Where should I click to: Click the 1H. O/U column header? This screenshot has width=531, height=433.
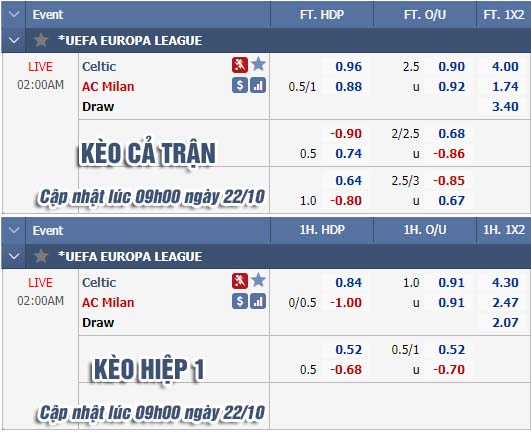[425, 230]
